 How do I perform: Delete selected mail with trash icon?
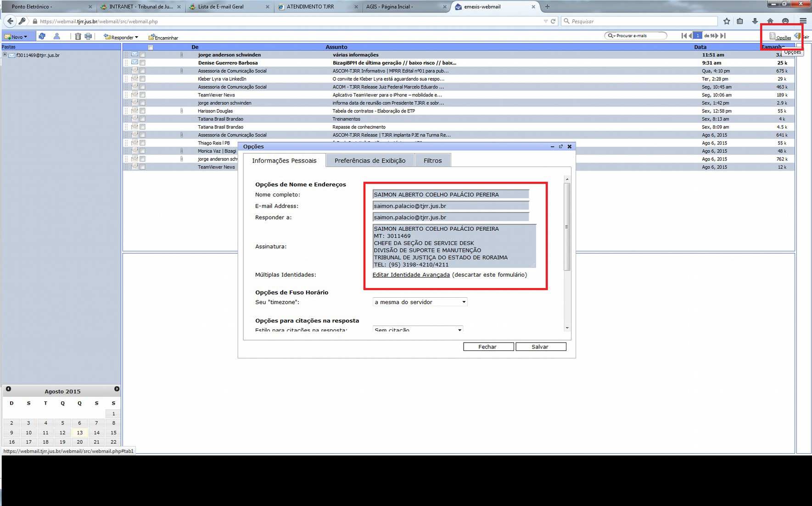click(78, 36)
